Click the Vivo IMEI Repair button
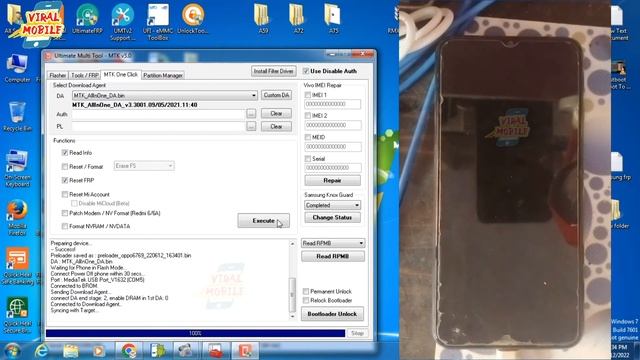 (x=332, y=180)
